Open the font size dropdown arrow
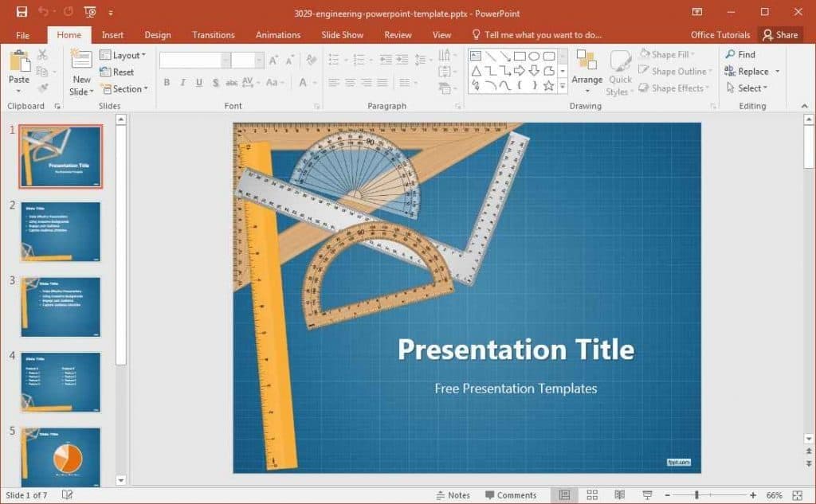The width and height of the screenshot is (816, 504). tap(259, 61)
